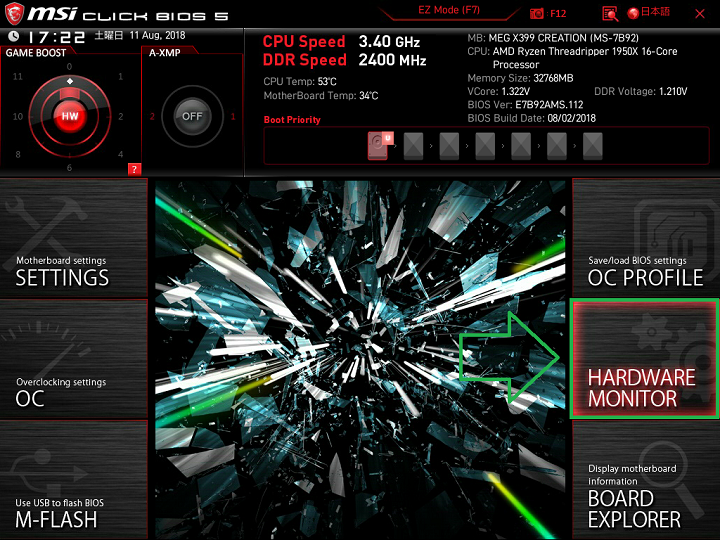The height and width of the screenshot is (540, 720).
Task: Click the date 11 Aug, 2018
Action: [158, 35]
